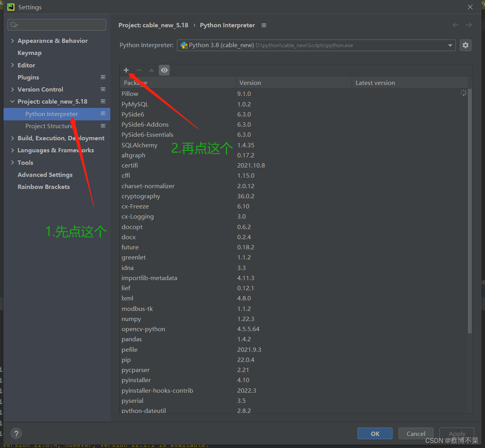Click the Project: cable_new_5.18 breadcrumb

153,25
